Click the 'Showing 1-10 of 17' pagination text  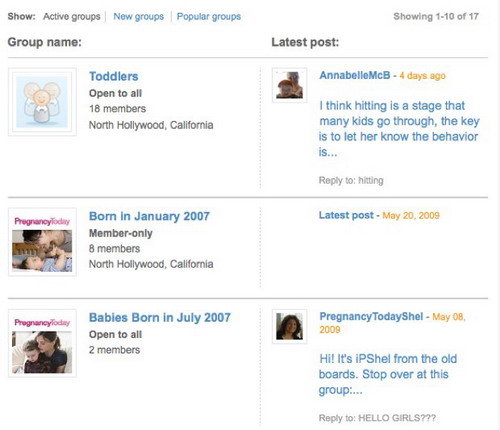436,16
